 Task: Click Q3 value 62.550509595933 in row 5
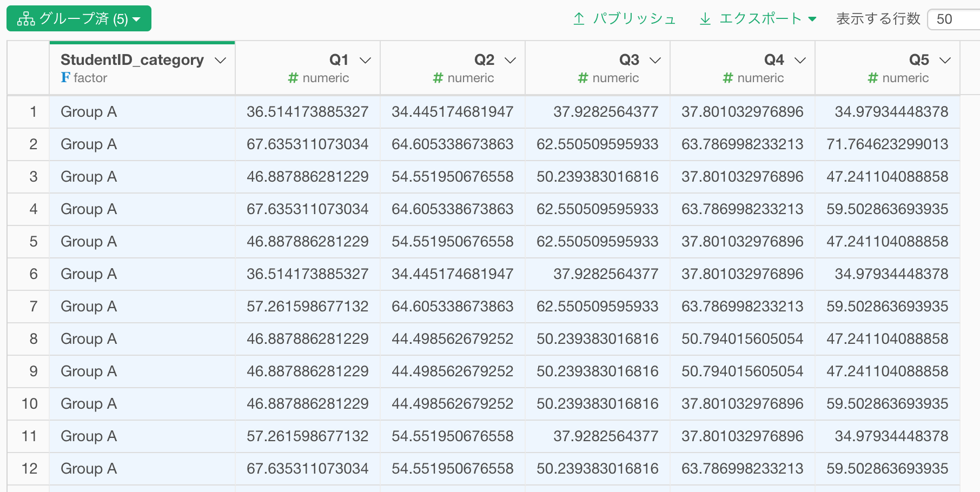coord(598,242)
